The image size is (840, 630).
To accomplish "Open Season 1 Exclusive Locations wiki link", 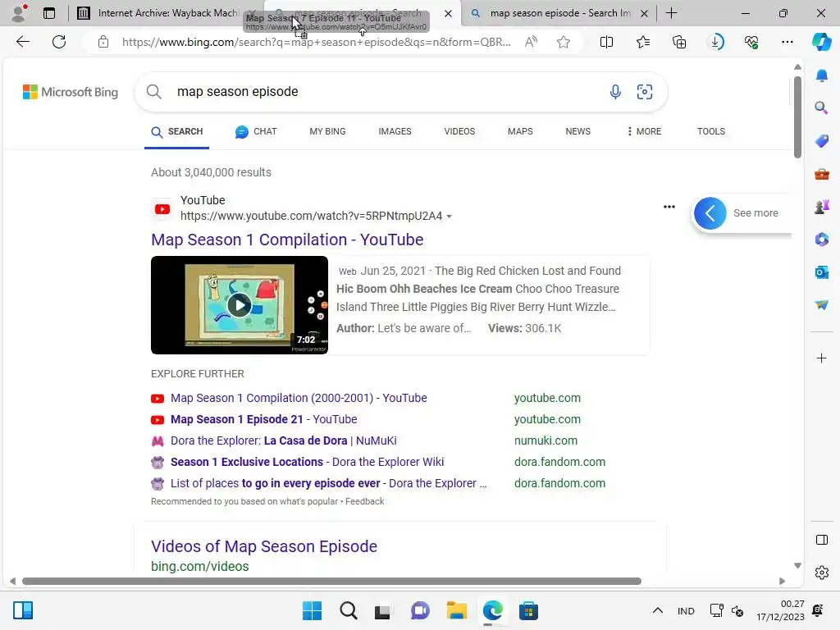I will click(307, 462).
